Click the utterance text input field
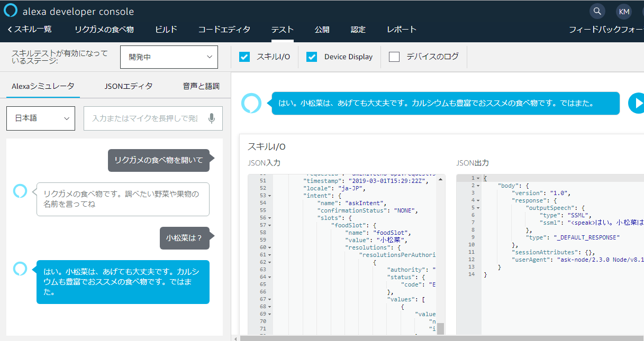Image resolution: width=644 pixels, height=341 pixels. [144, 118]
